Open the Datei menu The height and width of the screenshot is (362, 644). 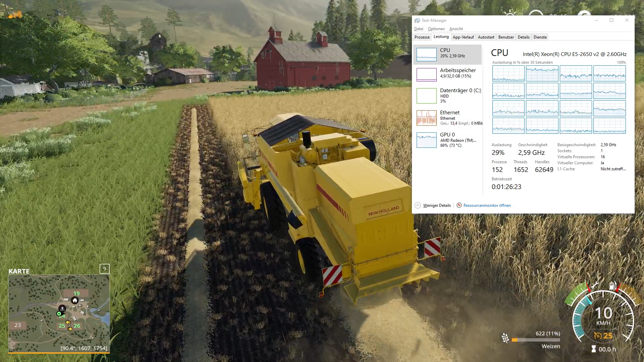419,29
